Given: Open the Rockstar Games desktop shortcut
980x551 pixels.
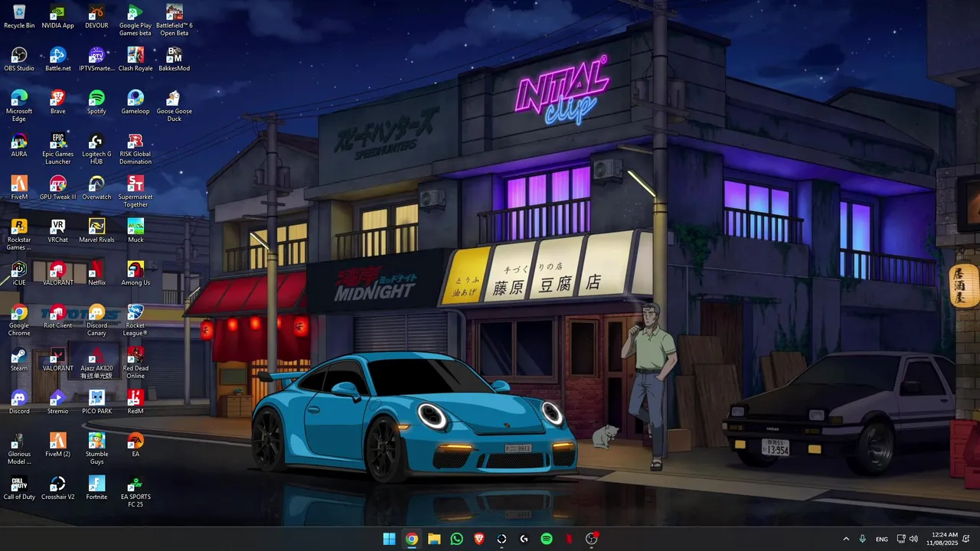Looking at the screenshot, I should tap(19, 235).
